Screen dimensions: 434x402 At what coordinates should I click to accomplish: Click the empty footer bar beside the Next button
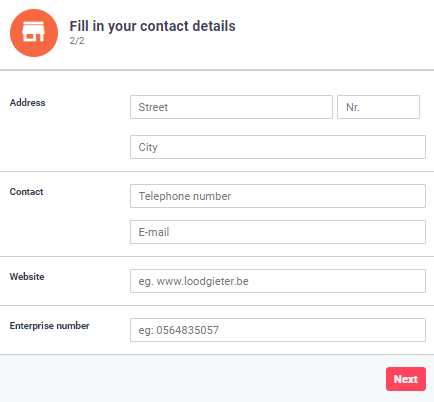point(193,379)
